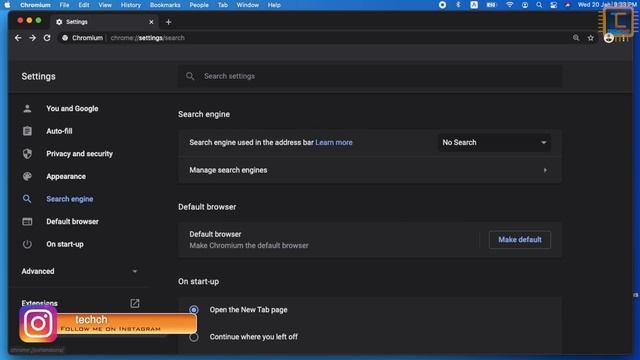Click the zoom magnifier in the address bar
The image size is (640, 360).
[x=576, y=38]
